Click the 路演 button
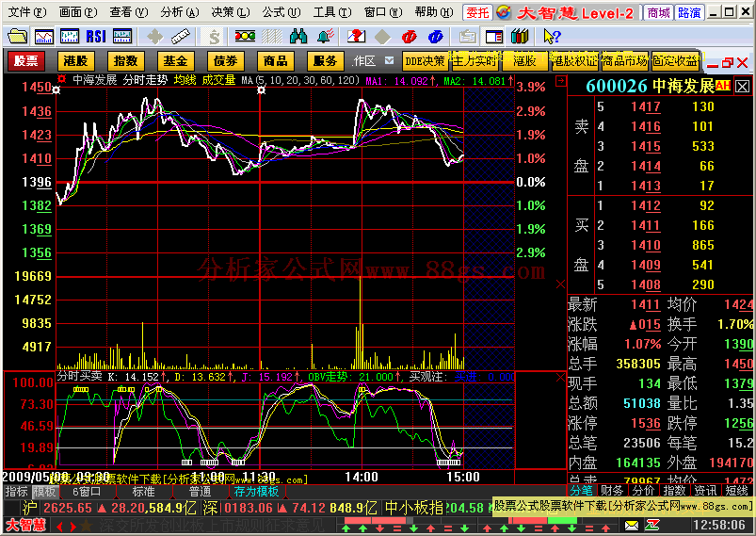 [x=689, y=12]
